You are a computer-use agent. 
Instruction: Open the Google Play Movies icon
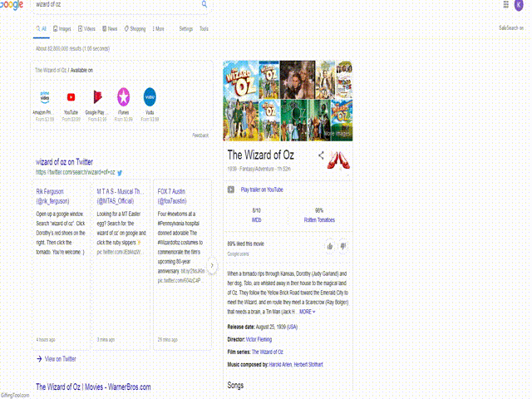[x=96, y=97]
